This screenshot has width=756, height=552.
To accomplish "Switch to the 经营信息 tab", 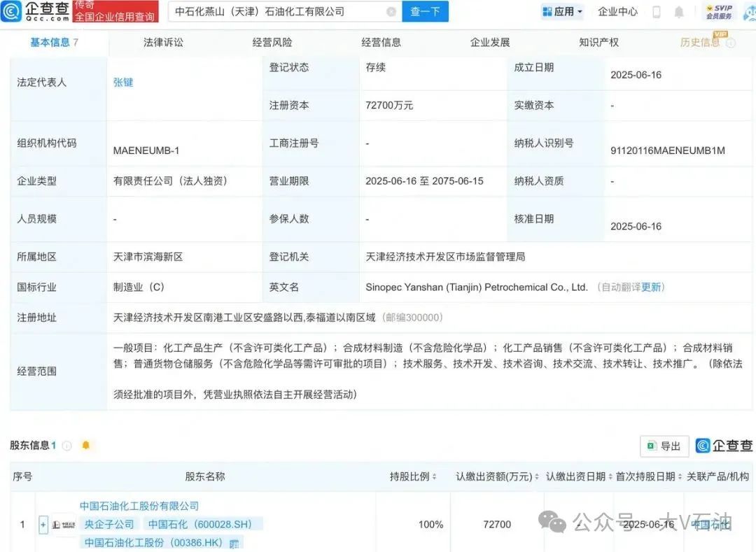I will click(x=381, y=43).
